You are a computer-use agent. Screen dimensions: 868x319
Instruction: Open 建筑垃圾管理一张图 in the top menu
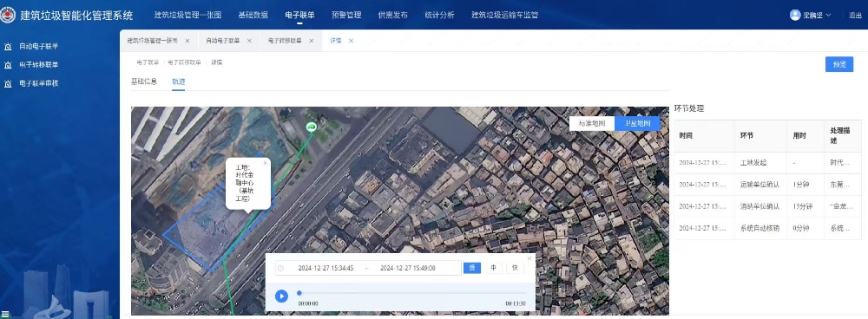click(187, 16)
